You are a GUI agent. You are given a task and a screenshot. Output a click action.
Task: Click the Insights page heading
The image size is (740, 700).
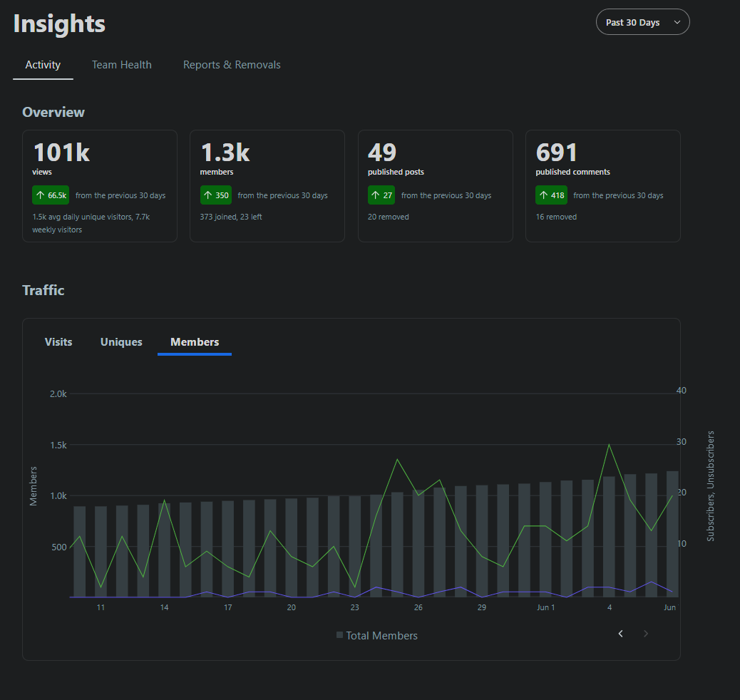59,23
